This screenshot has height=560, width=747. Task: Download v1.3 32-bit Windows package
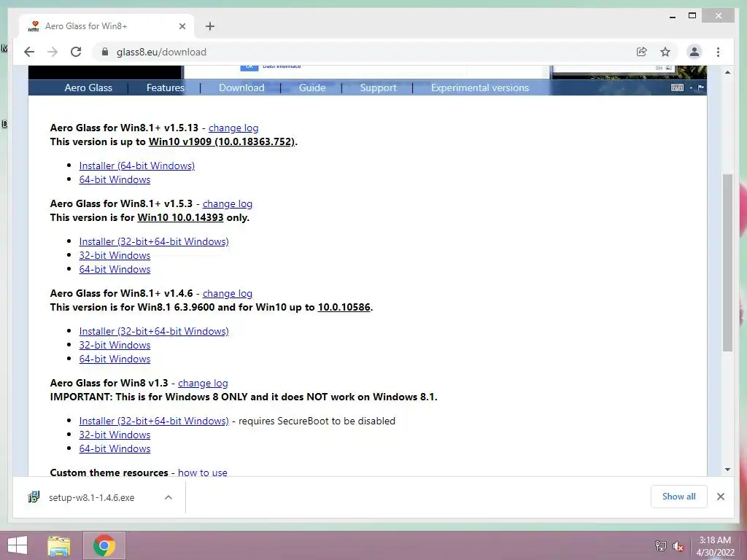click(115, 435)
